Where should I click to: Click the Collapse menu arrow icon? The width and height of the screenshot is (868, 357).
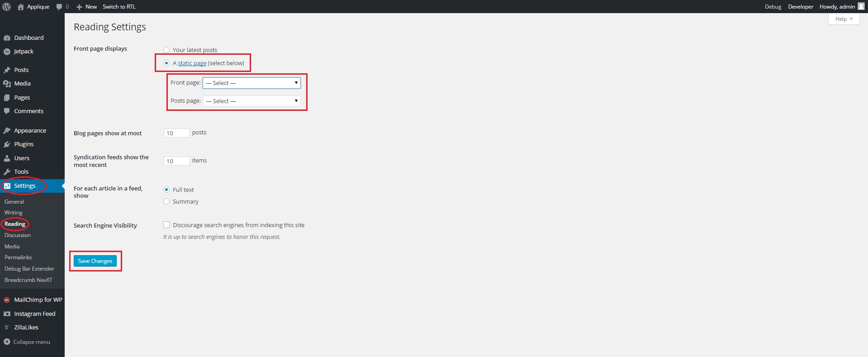(7, 342)
